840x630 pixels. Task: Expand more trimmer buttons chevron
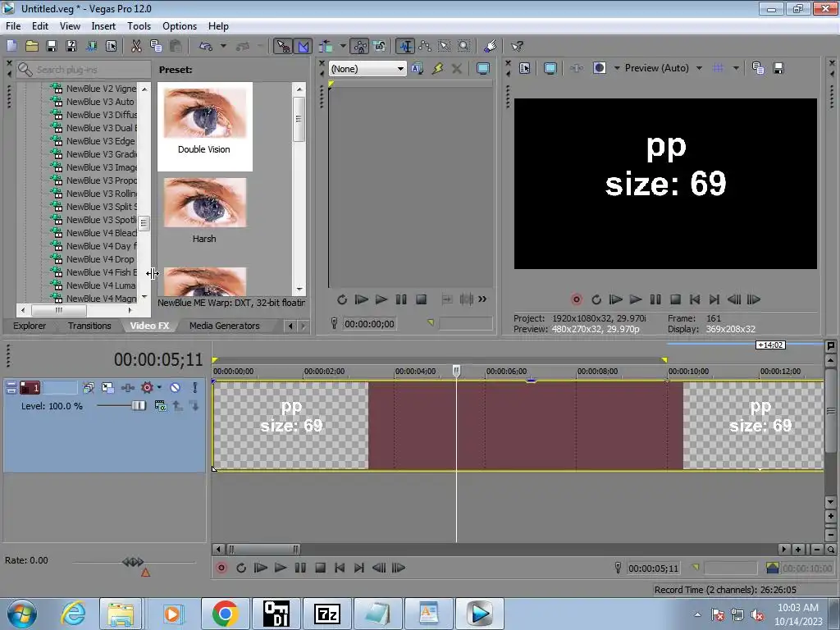click(x=482, y=299)
